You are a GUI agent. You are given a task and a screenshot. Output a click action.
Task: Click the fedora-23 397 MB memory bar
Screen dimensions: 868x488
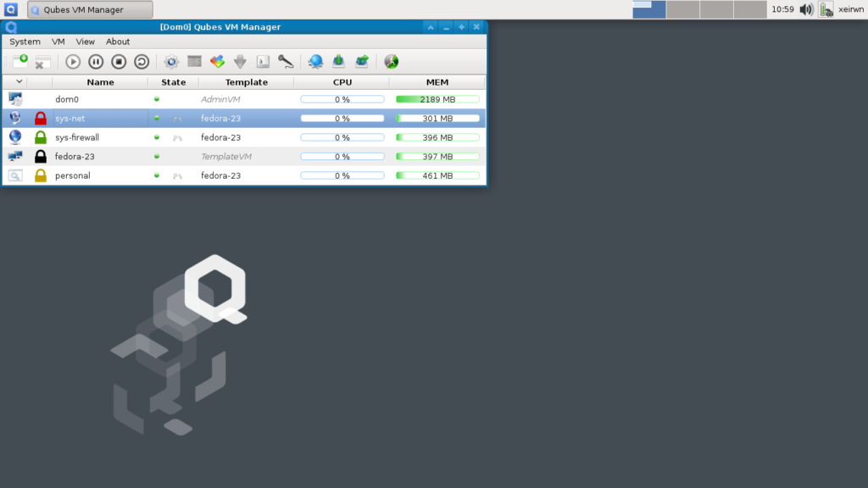tap(437, 157)
